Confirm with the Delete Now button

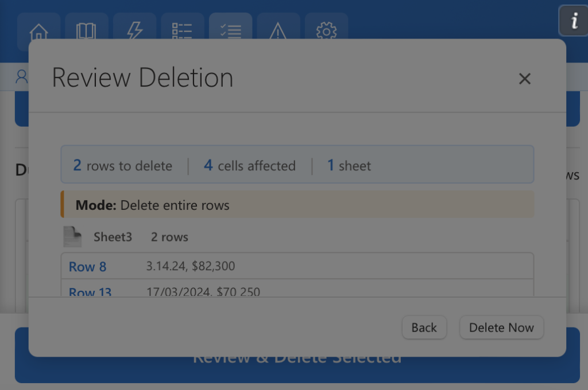coord(501,327)
